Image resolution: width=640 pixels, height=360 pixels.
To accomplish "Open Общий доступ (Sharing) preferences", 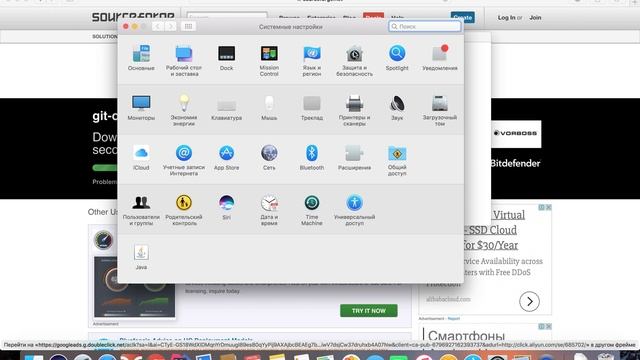I will point(397,160).
